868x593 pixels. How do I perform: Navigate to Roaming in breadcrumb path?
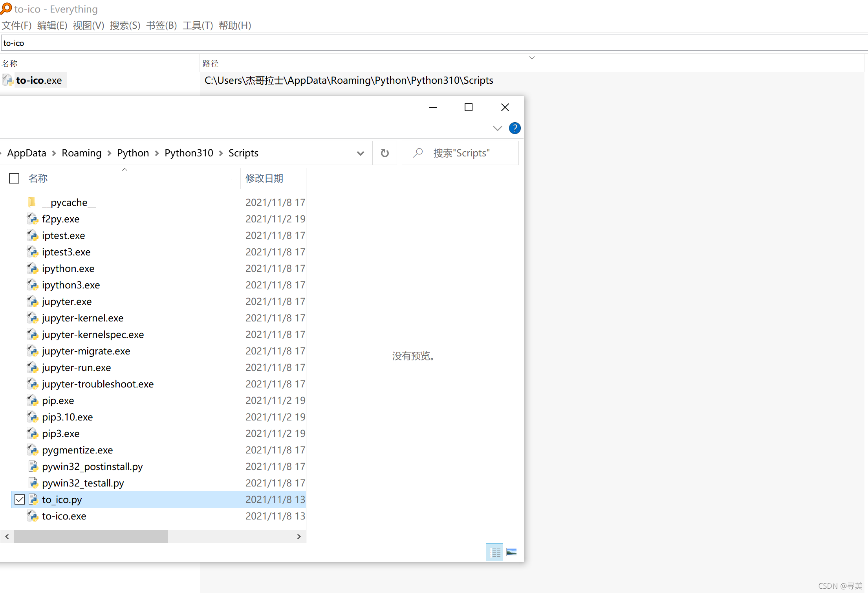click(81, 153)
